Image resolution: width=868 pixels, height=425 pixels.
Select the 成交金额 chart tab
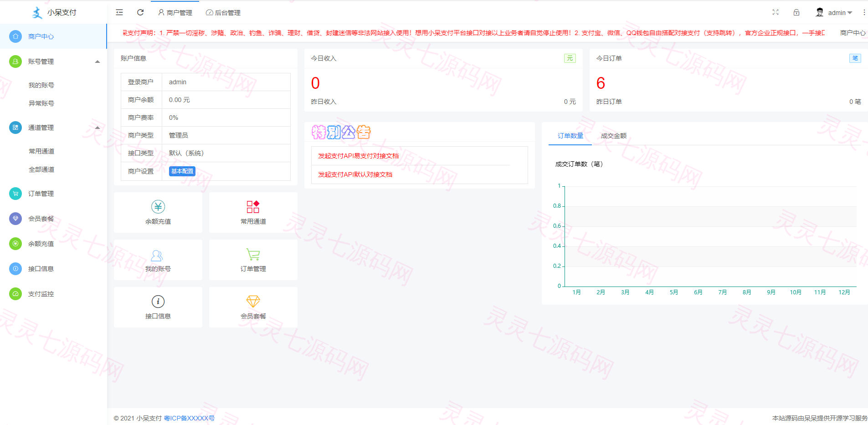pyautogui.click(x=614, y=136)
